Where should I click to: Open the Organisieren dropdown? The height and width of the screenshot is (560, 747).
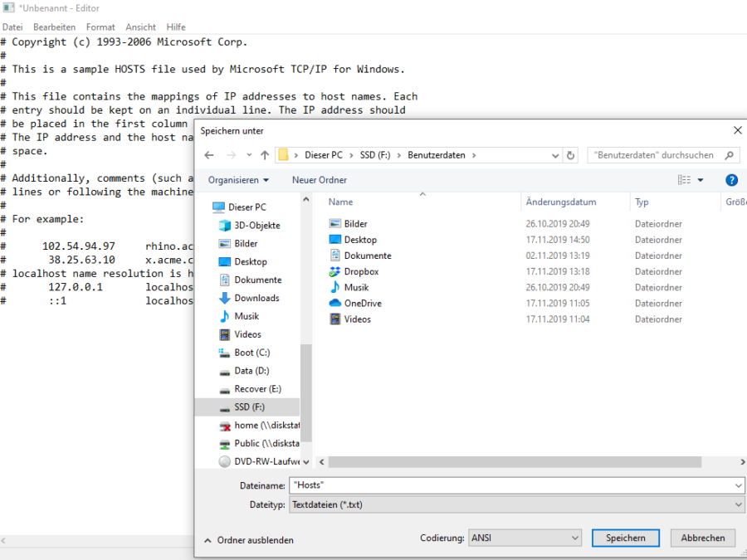(x=238, y=180)
